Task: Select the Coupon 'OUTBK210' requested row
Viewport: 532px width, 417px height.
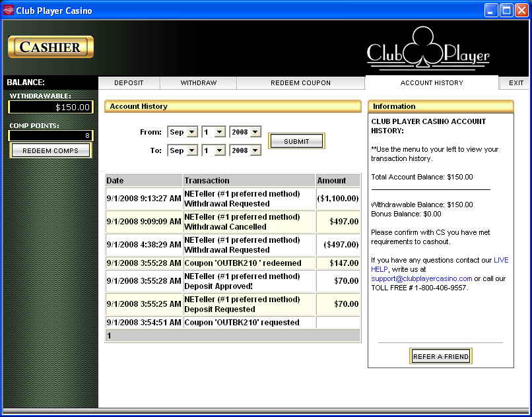Action: pyautogui.click(x=233, y=323)
